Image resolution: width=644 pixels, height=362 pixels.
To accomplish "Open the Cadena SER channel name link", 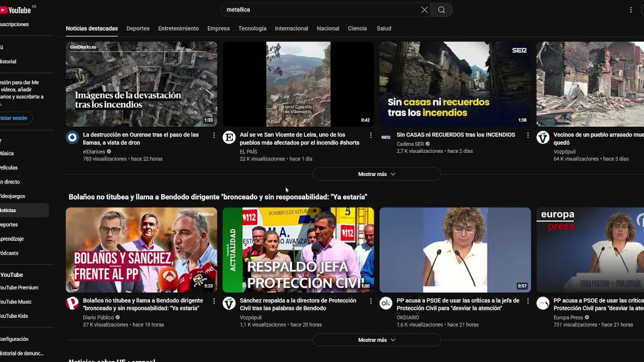I will click(410, 144).
